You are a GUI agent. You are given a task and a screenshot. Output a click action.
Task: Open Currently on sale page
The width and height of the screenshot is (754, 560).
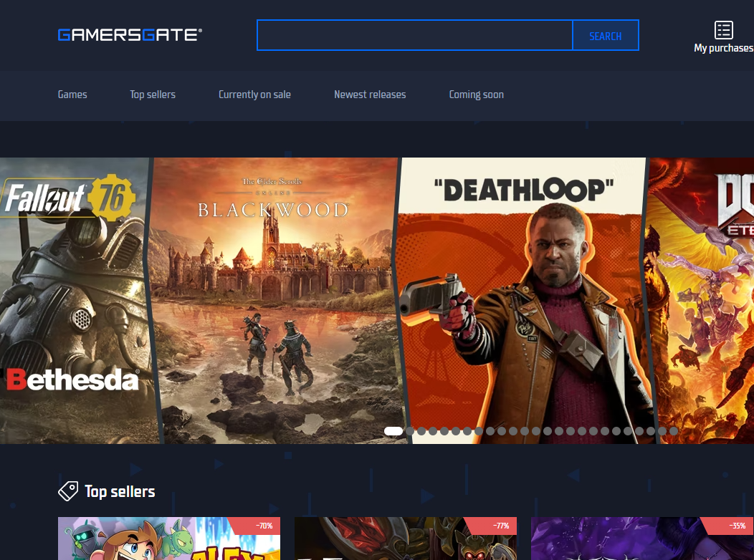point(254,95)
